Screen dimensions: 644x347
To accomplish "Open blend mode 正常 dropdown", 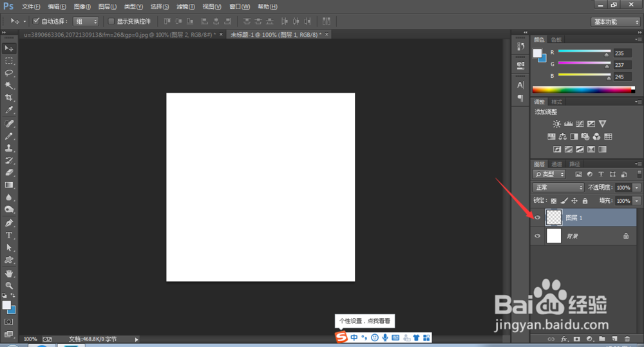I will tap(558, 188).
